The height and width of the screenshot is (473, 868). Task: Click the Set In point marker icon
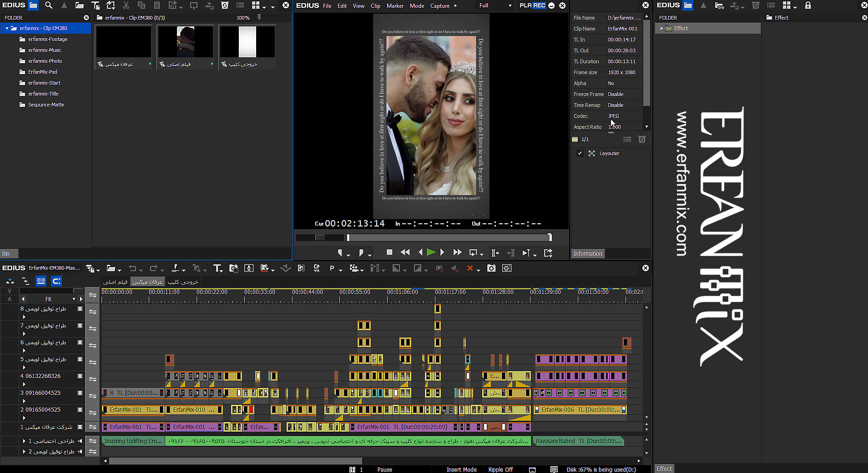[340, 253]
